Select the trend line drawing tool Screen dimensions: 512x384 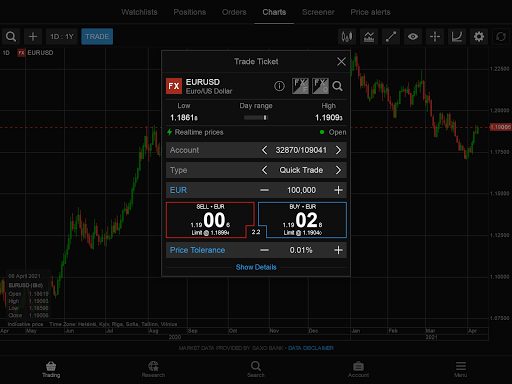pyautogui.click(x=391, y=36)
